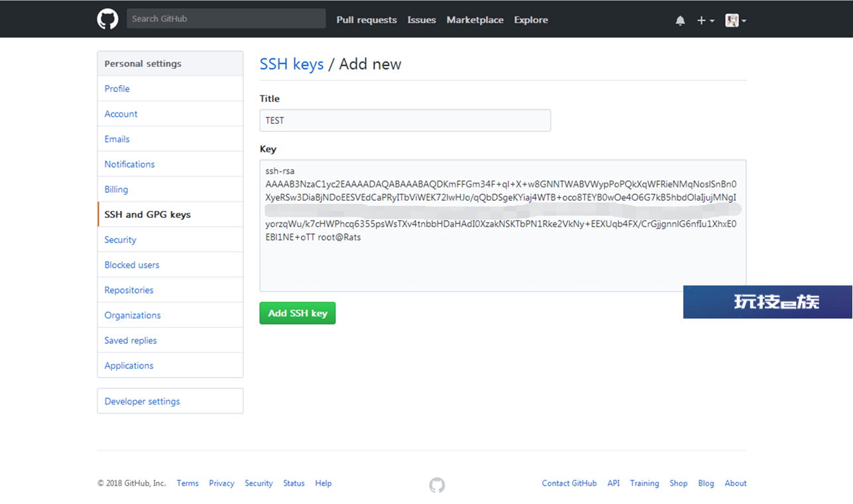Select SSH and GPG keys item
The height and width of the screenshot is (504, 853).
click(x=170, y=215)
